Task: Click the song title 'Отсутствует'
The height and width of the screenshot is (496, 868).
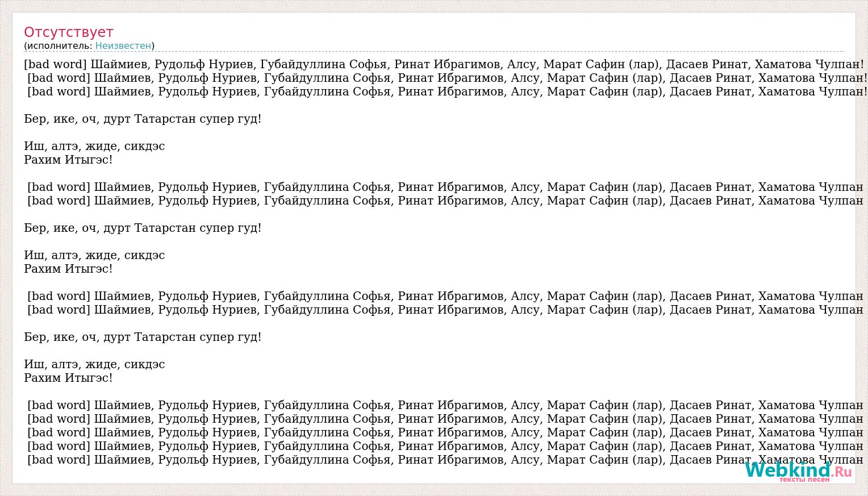Action: [x=69, y=32]
